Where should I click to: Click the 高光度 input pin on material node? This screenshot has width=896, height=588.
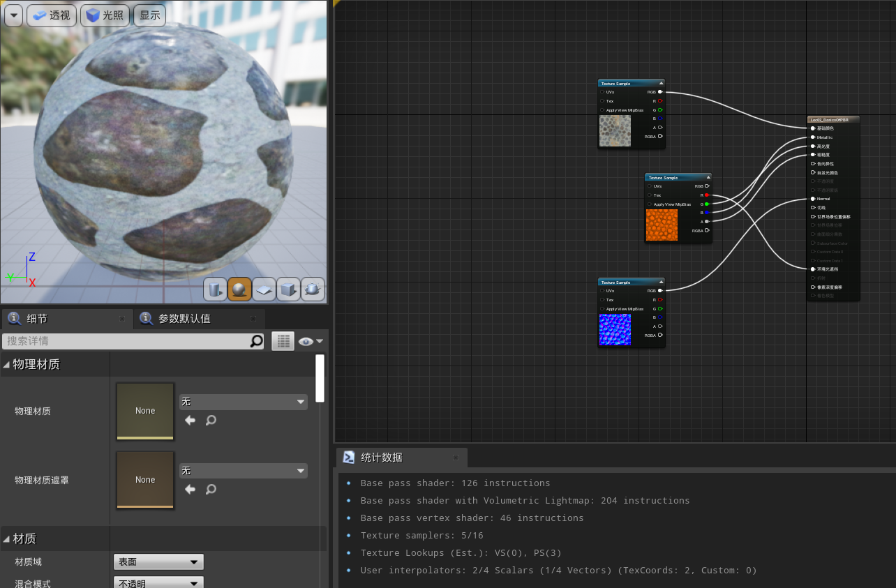pos(813,146)
